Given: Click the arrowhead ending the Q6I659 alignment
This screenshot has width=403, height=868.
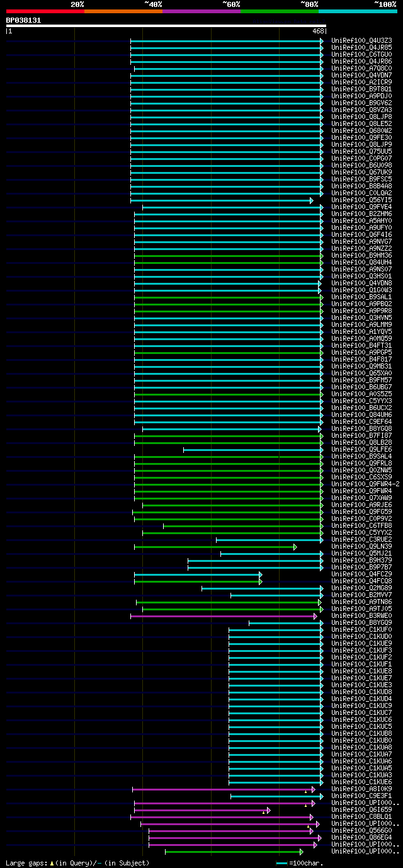Looking at the screenshot, I should 268,810.
